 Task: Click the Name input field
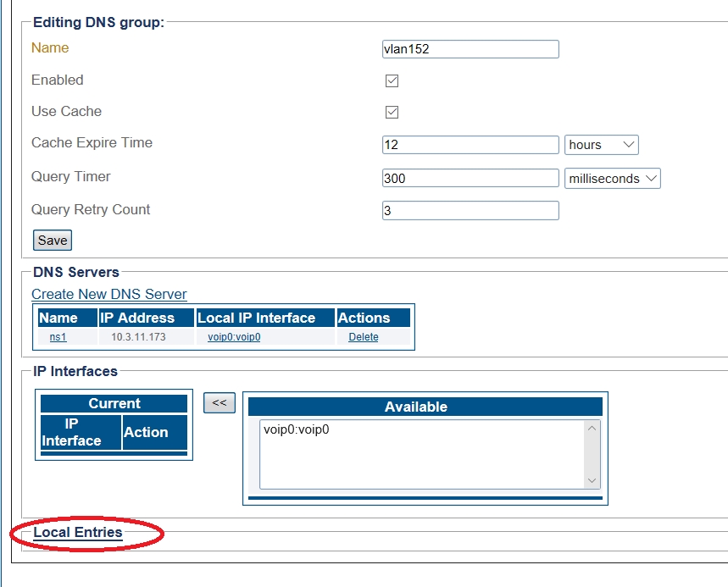[x=470, y=49]
